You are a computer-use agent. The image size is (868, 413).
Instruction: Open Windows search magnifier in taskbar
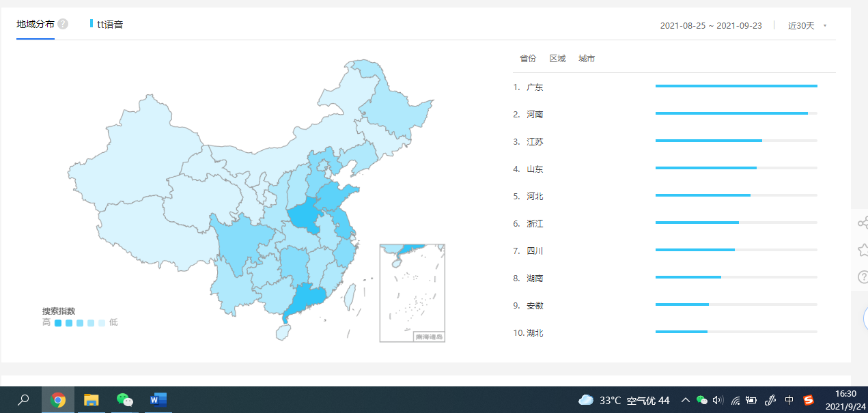23,400
